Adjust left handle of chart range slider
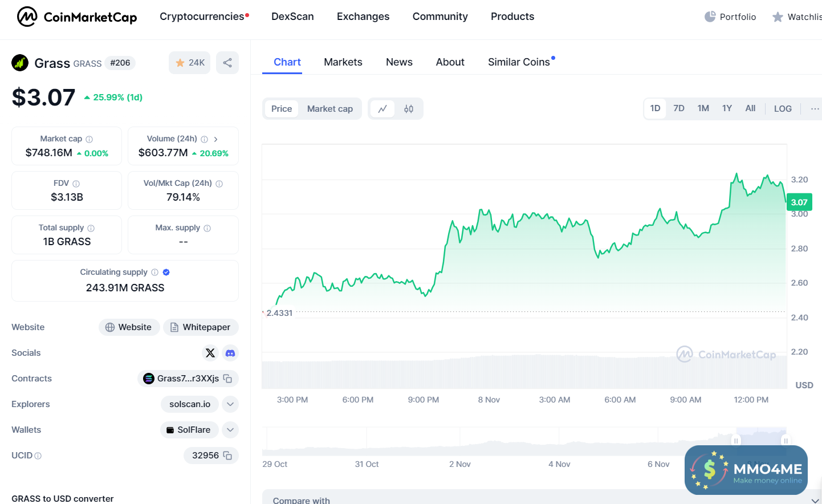This screenshot has height=504, width=822. [736, 441]
